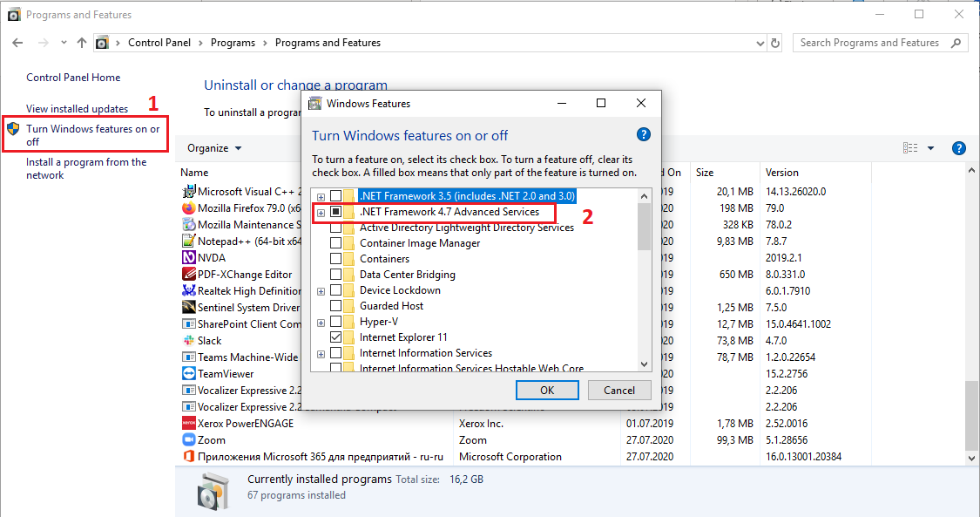Click Programs in the breadcrumb path
This screenshot has height=517, width=980.
[233, 43]
